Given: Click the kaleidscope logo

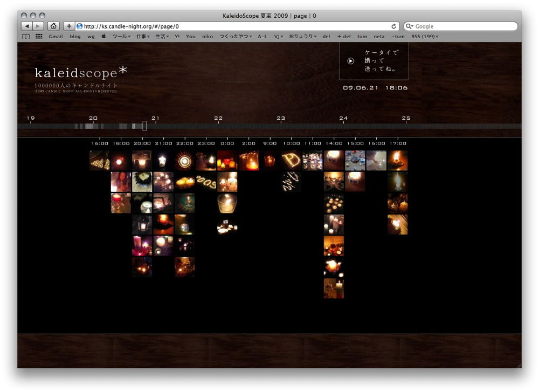Looking at the screenshot, I should (81, 73).
